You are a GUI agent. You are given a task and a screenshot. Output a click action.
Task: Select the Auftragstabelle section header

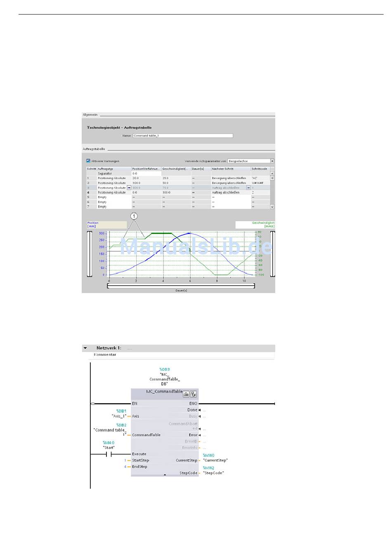click(94, 149)
